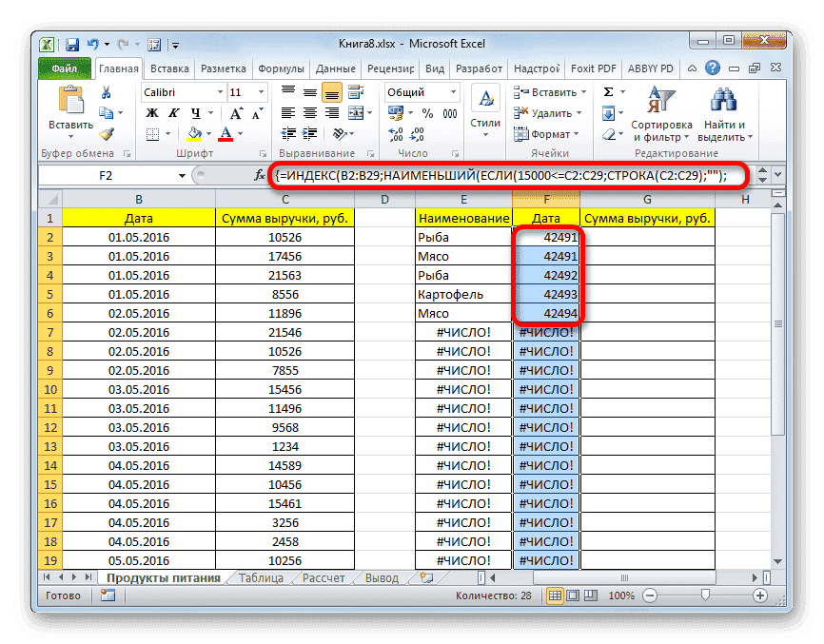Click the Увеличить разрядность icon
824x644 pixels.
point(396,133)
